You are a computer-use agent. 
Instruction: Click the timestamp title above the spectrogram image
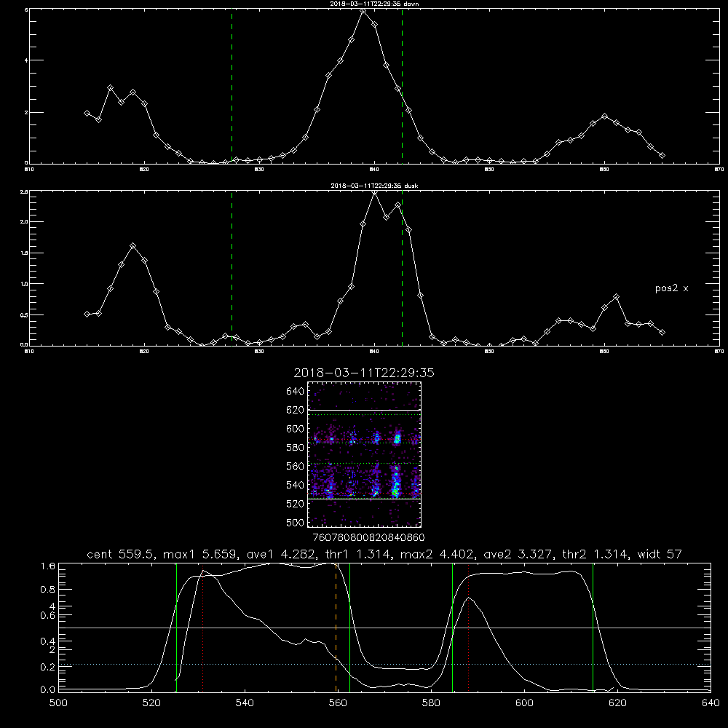click(364, 373)
